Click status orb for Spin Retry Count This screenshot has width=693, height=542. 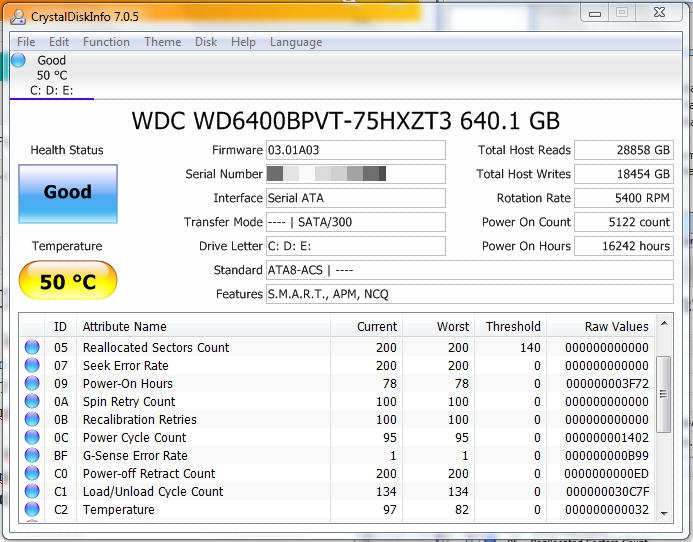(32, 401)
